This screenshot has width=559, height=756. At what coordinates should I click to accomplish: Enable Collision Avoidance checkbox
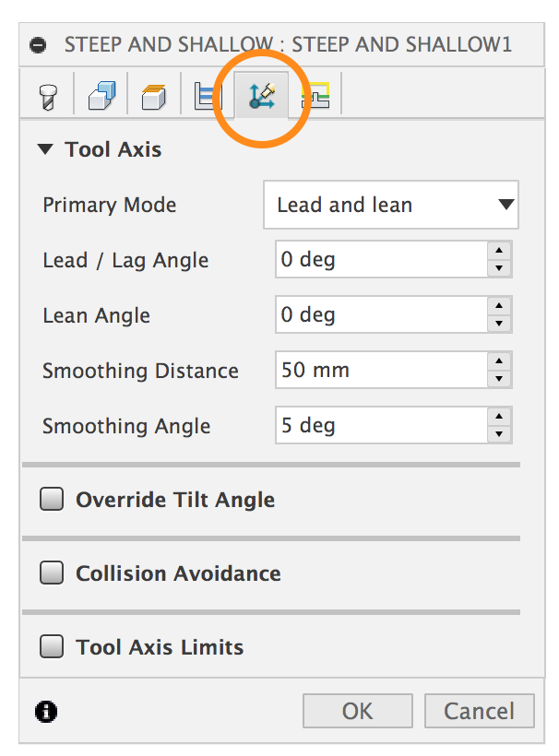click(52, 573)
